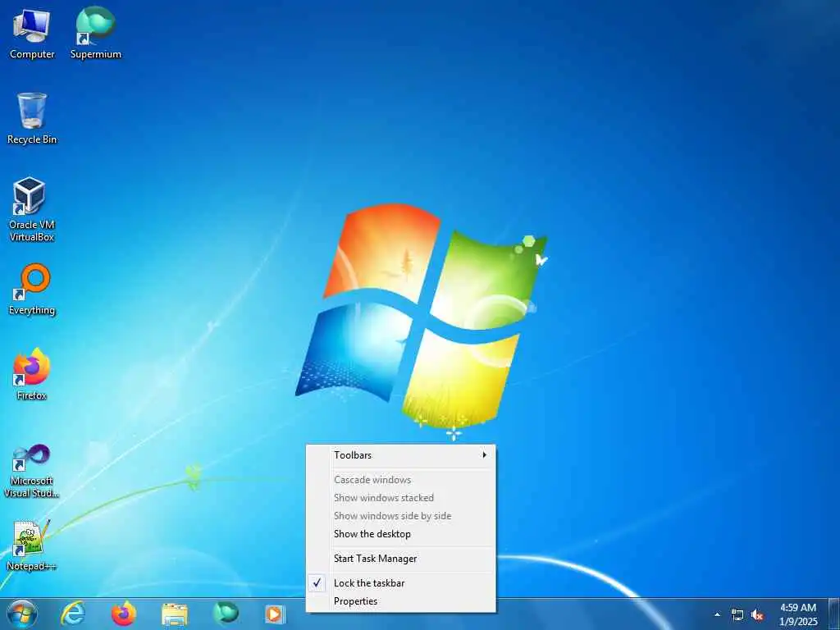
Task: Launch Supermium from the taskbar
Action: point(226,614)
